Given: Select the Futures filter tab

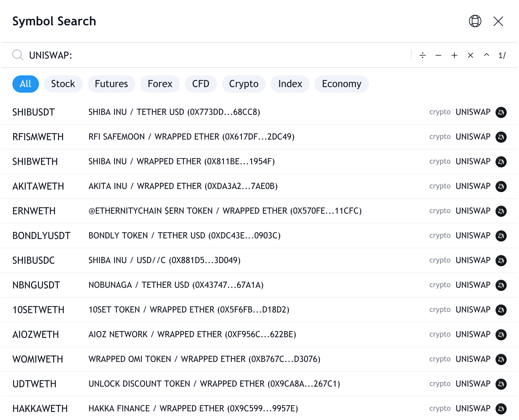Looking at the screenshot, I should (x=111, y=84).
